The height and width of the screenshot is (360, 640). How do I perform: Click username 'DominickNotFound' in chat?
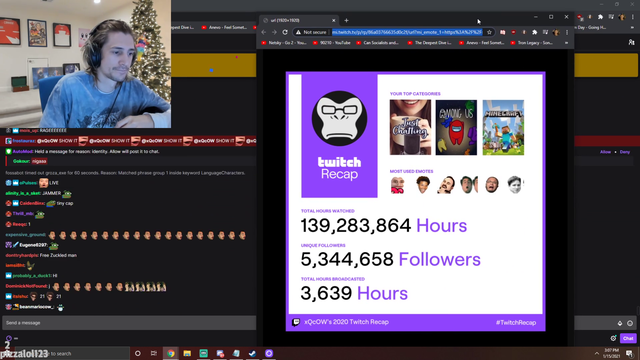click(26, 286)
